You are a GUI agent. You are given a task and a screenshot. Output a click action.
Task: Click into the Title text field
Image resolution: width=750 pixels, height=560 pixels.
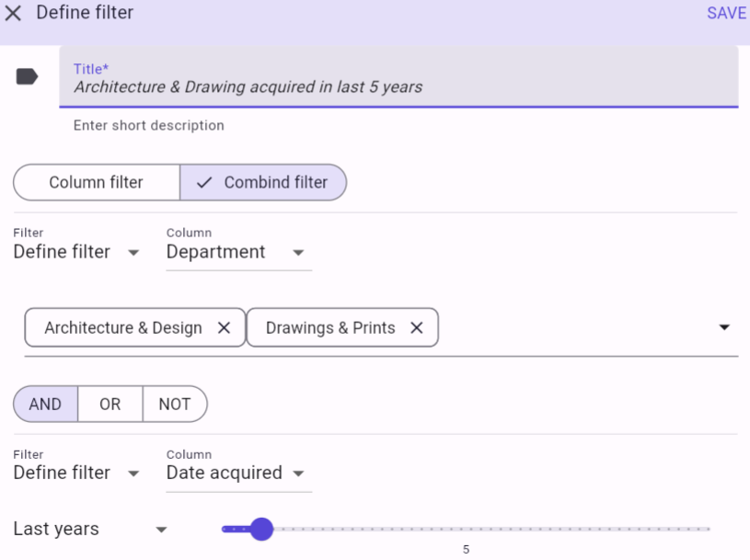pos(398,87)
